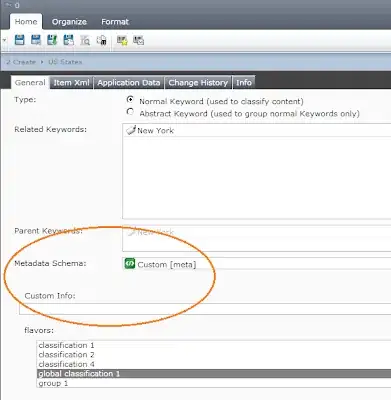Select classification 2 in flavors list
The width and height of the screenshot is (391, 400).
click(x=213, y=355)
